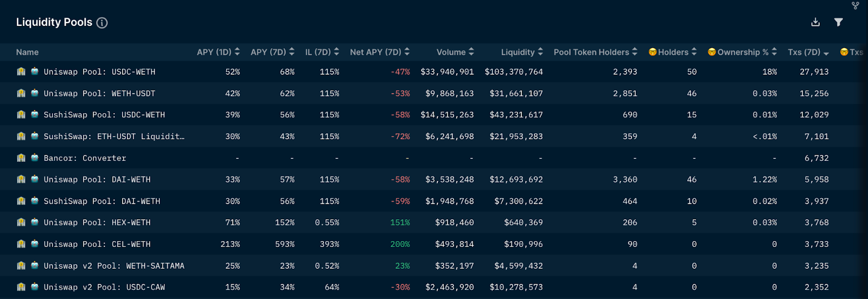
Task: Click the building icon beside SushiSwap: ETH-USDT row
Action: (x=21, y=136)
